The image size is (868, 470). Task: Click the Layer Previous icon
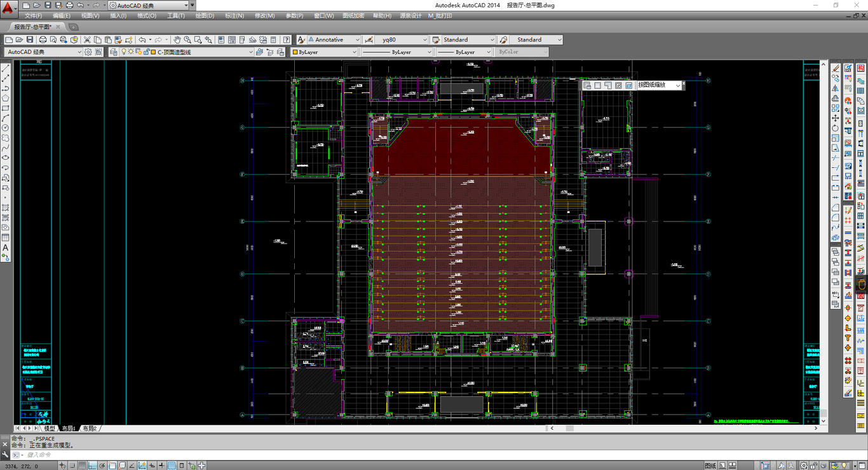[x=269, y=52]
